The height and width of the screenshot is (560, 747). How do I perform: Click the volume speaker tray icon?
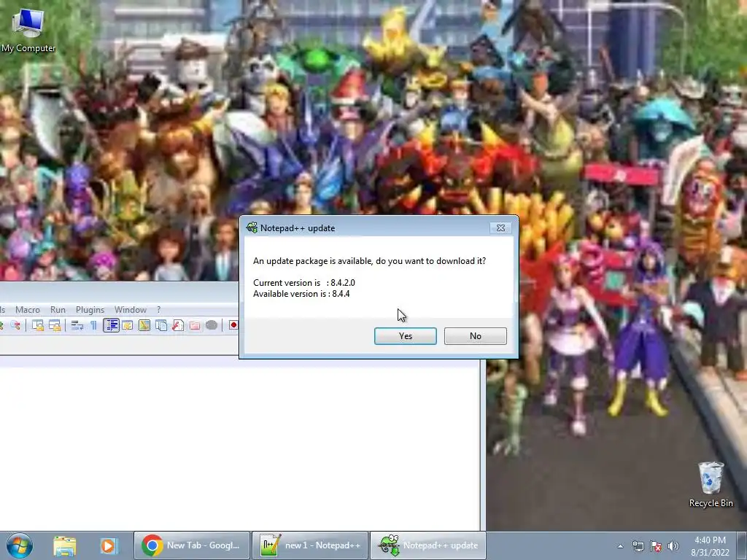point(673,546)
